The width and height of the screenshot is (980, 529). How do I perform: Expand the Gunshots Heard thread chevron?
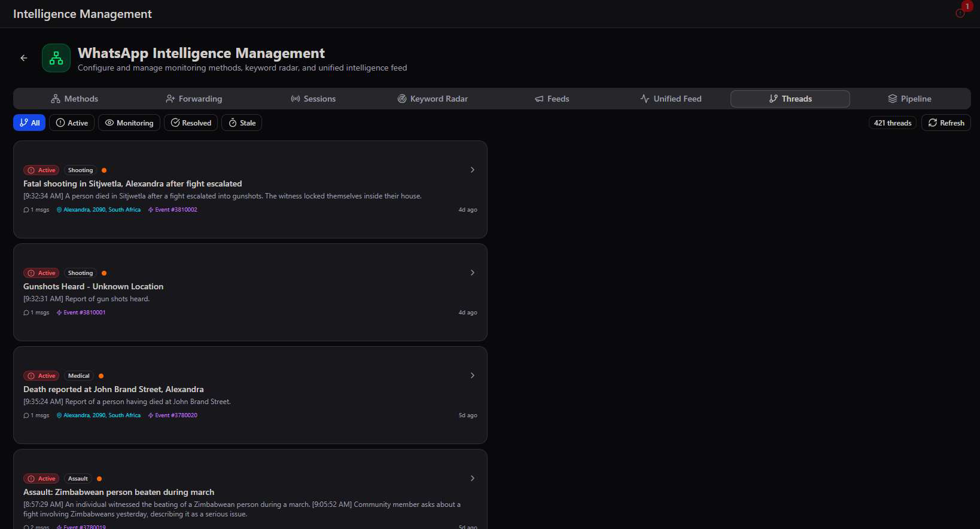pyautogui.click(x=473, y=273)
